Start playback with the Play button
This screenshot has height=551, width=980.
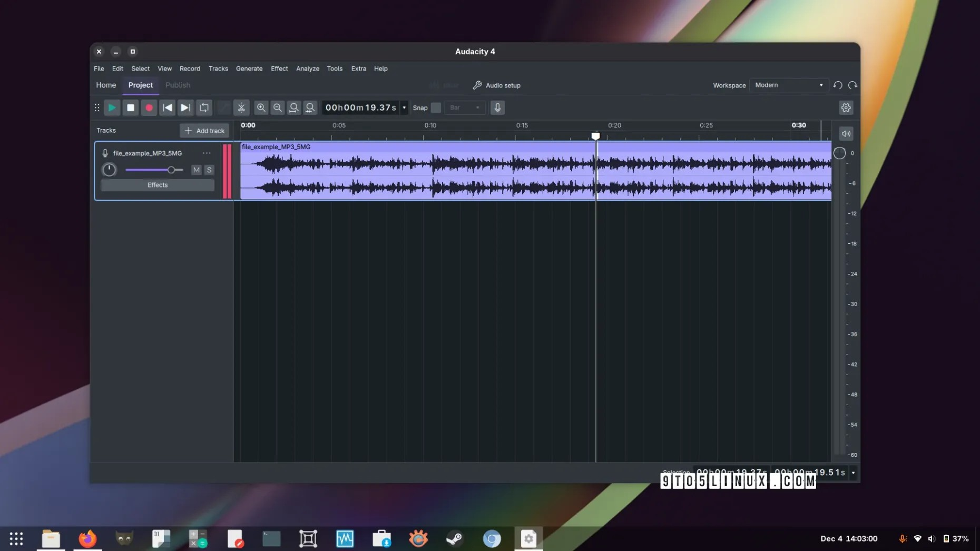point(112,107)
